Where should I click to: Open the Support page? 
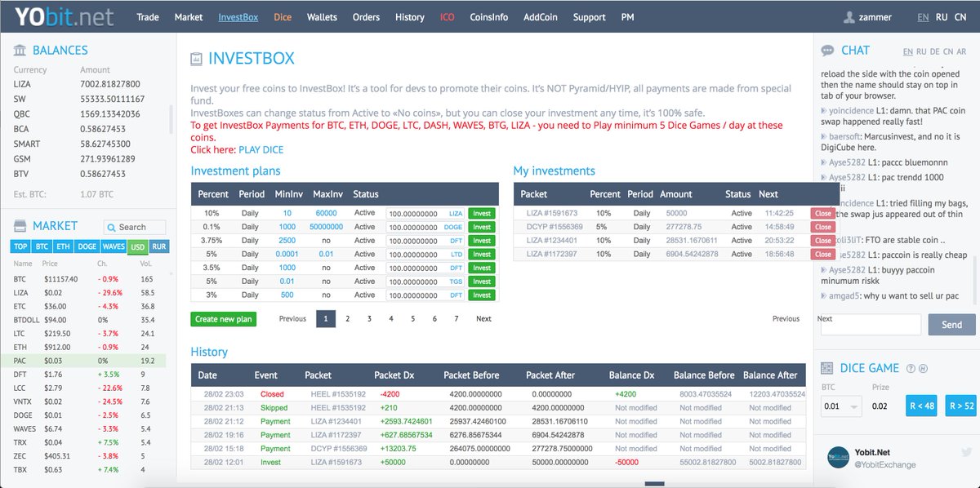589,17
